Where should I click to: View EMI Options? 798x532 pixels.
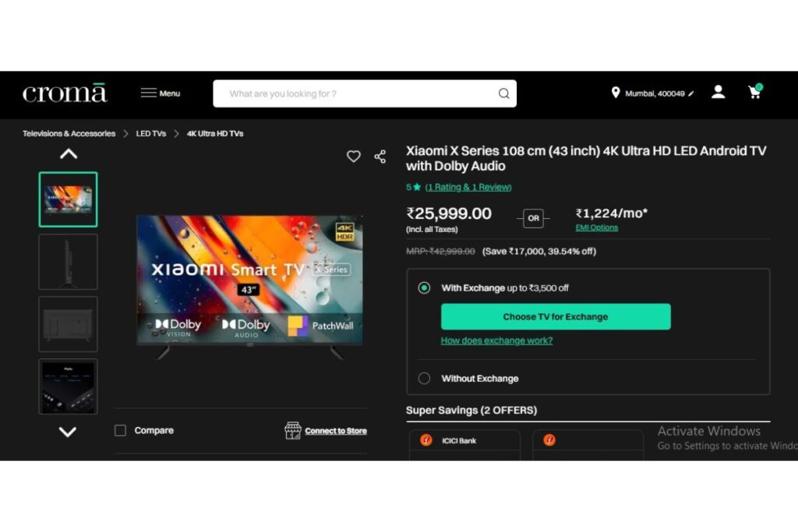[596, 227]
